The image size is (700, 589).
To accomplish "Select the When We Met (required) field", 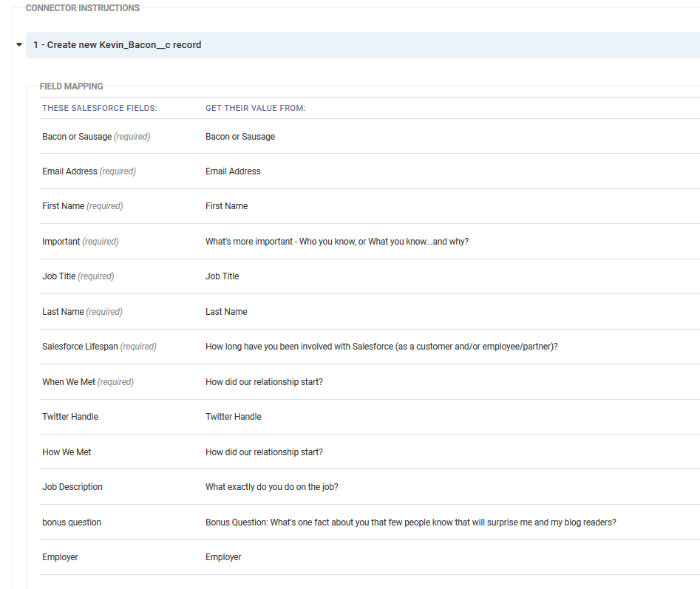I will click(88, 382).
